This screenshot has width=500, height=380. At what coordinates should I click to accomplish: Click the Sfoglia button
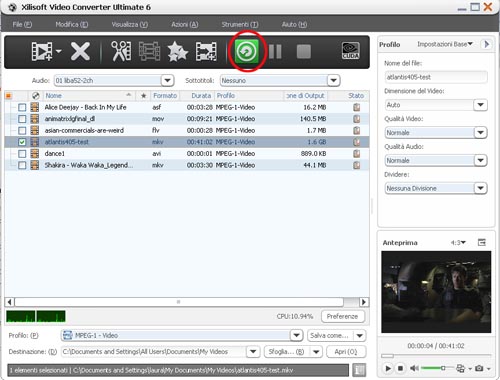pyautogui.click(x=286, y=352)
